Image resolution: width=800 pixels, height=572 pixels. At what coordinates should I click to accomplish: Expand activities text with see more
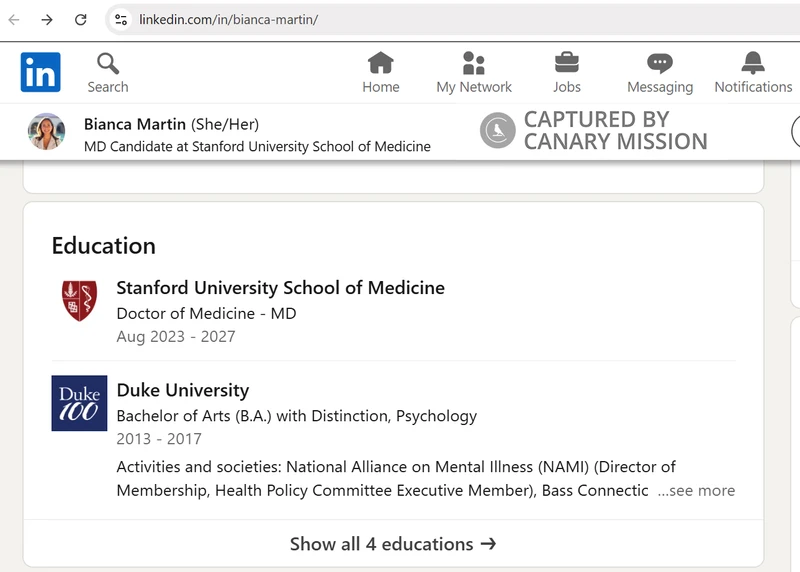[696, 490]
